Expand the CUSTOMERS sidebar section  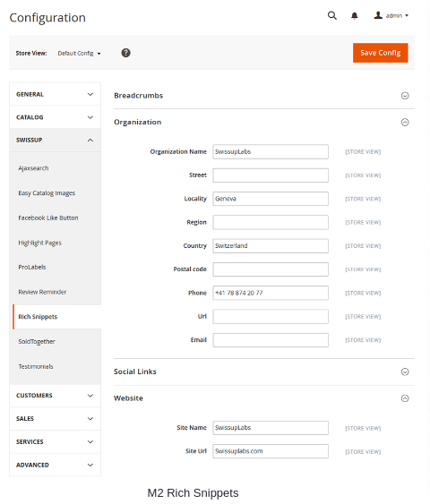pos(55,396)
